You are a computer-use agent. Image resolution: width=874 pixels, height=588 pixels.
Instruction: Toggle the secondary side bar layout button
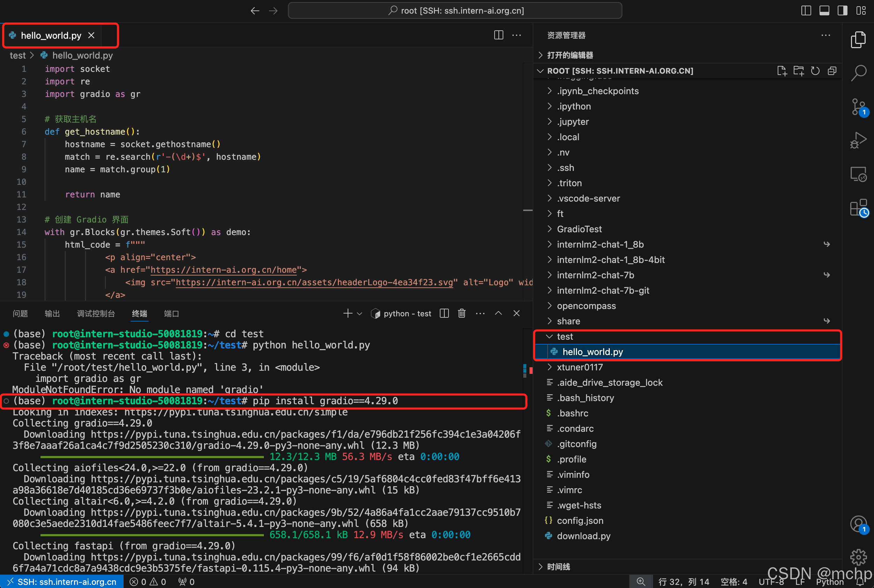coord(843,10)
